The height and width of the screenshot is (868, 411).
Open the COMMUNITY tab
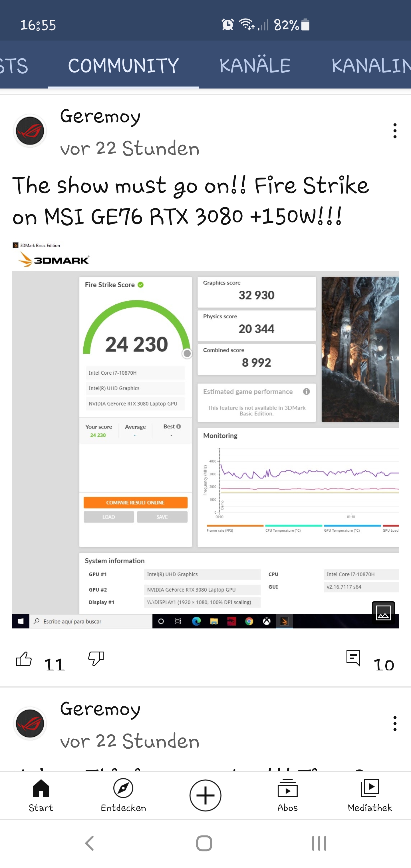pyautogui.click(x=123, y=65)
